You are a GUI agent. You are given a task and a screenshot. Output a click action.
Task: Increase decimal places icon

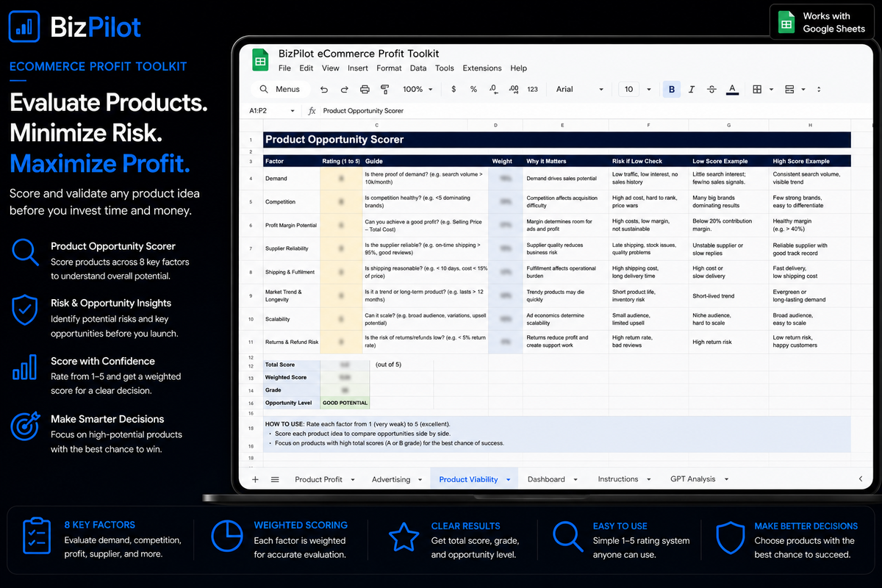point(513,90)
